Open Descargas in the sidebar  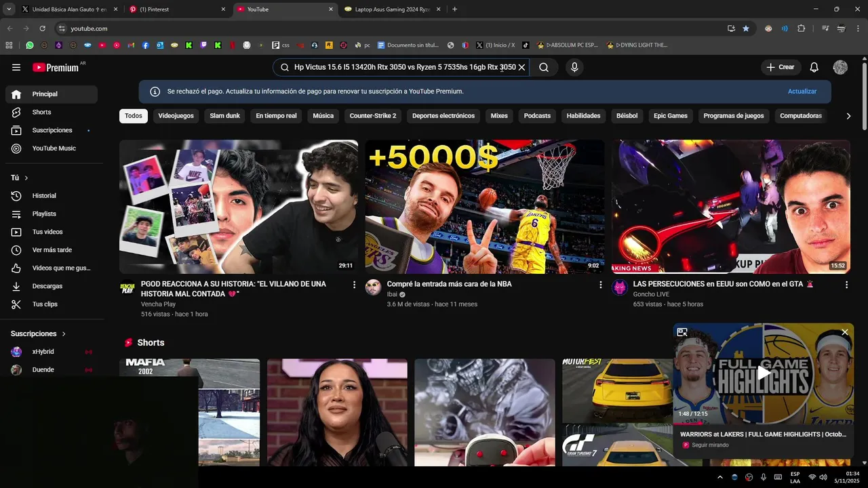[52, 286]
